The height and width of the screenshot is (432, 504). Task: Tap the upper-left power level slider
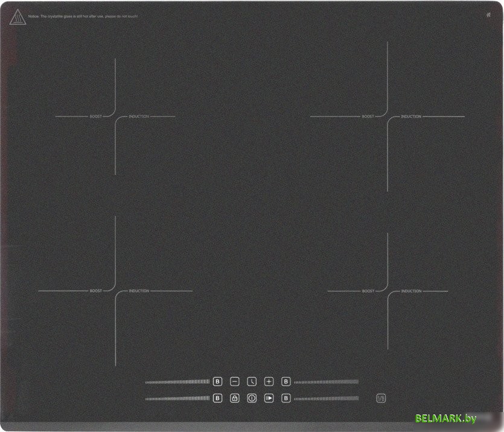(x=177, y=382)
